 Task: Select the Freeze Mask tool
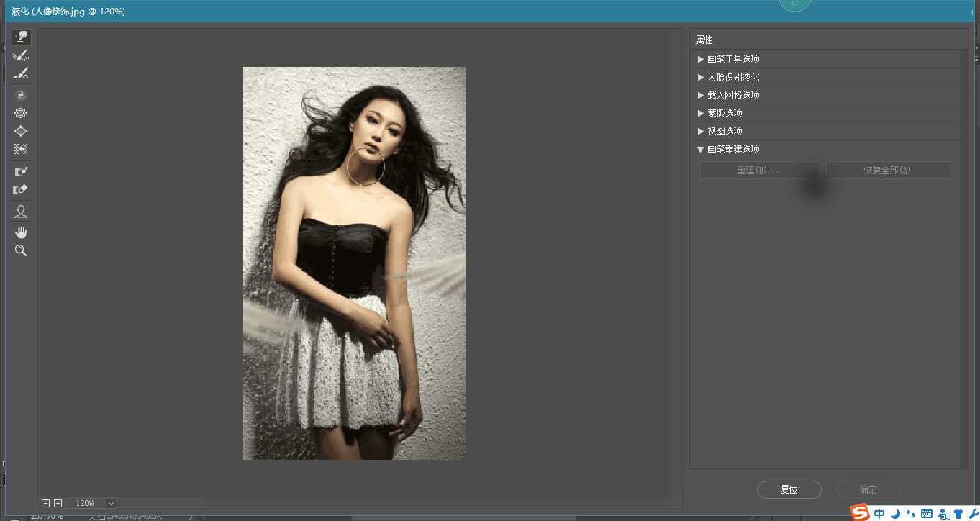21,171
